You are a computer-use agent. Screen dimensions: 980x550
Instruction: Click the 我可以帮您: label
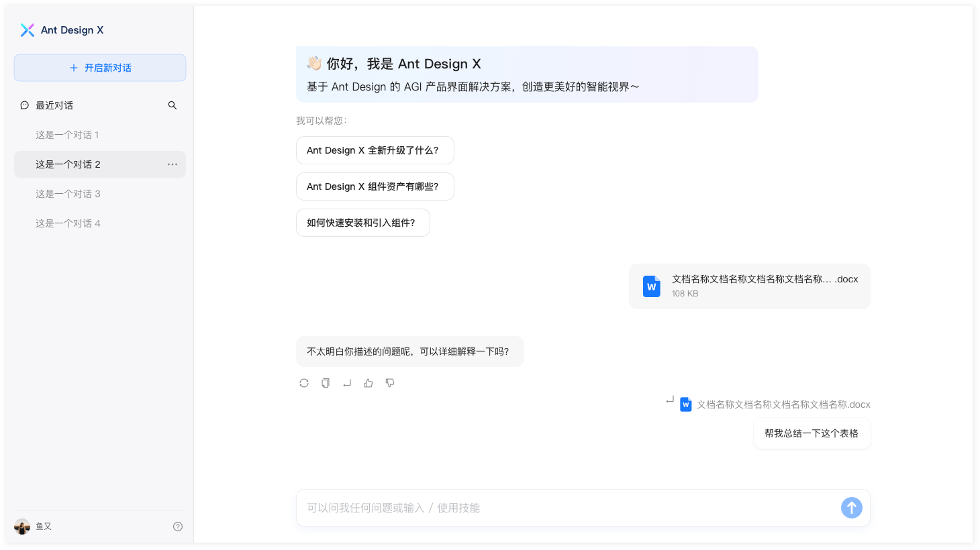pos(322,121)
